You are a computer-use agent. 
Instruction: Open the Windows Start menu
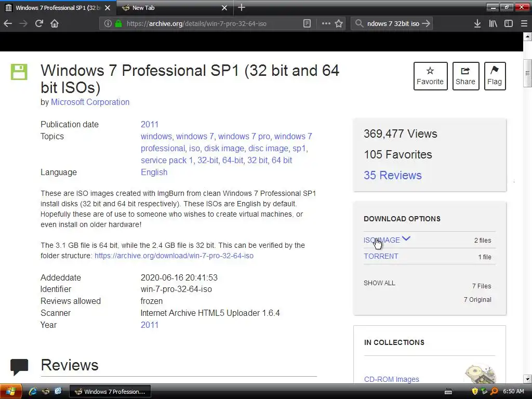click(11, 392)
